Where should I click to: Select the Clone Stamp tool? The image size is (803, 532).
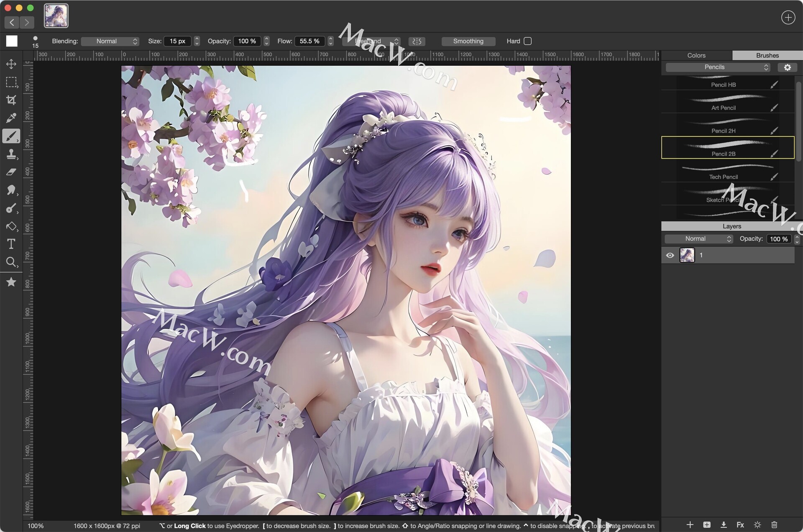tap(11, 154)
